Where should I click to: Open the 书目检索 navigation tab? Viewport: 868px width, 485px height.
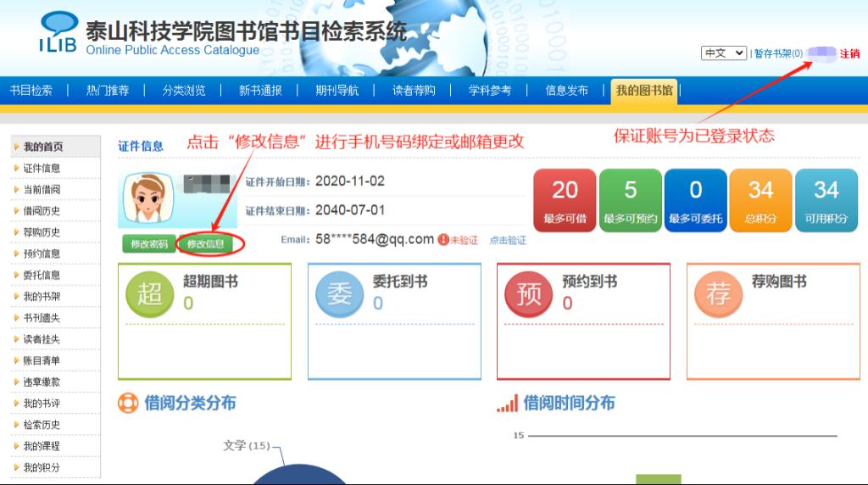pos(31,90)
